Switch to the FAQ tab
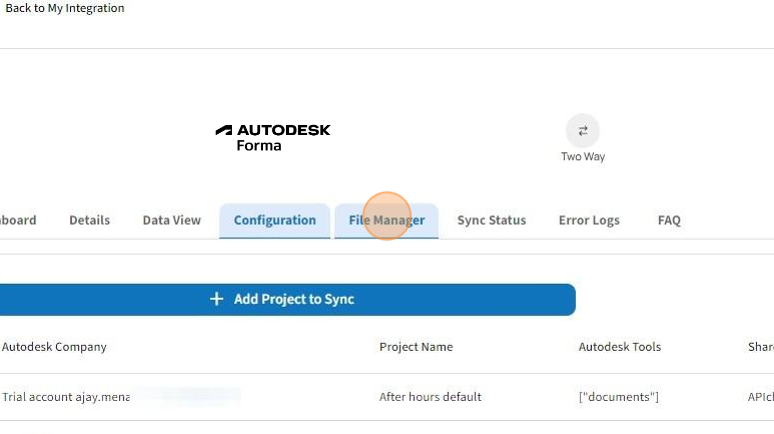This screenshot has height=434, width=774. point(669,220)
